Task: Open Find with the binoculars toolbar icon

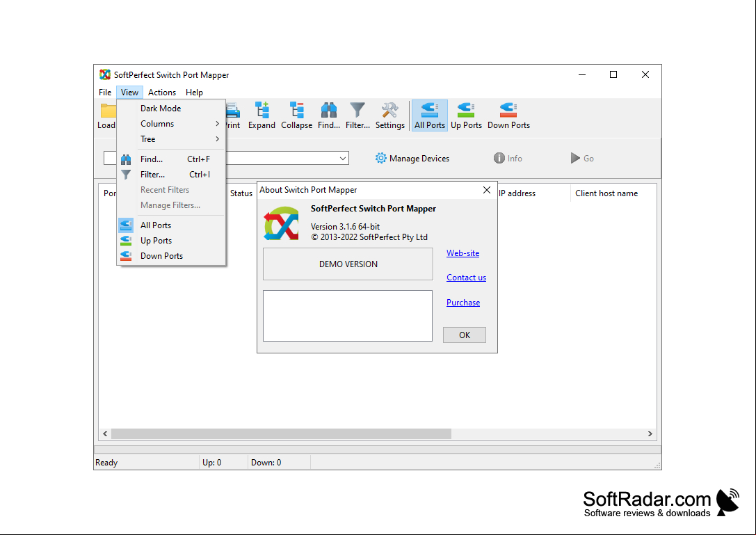Action: pyautogui.click(x=329, y=111)
